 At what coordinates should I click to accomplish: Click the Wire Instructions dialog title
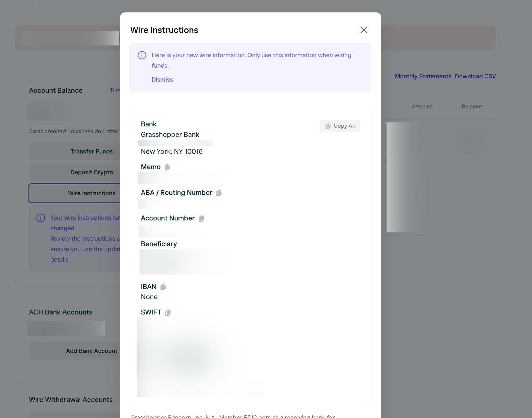[164, 30]
